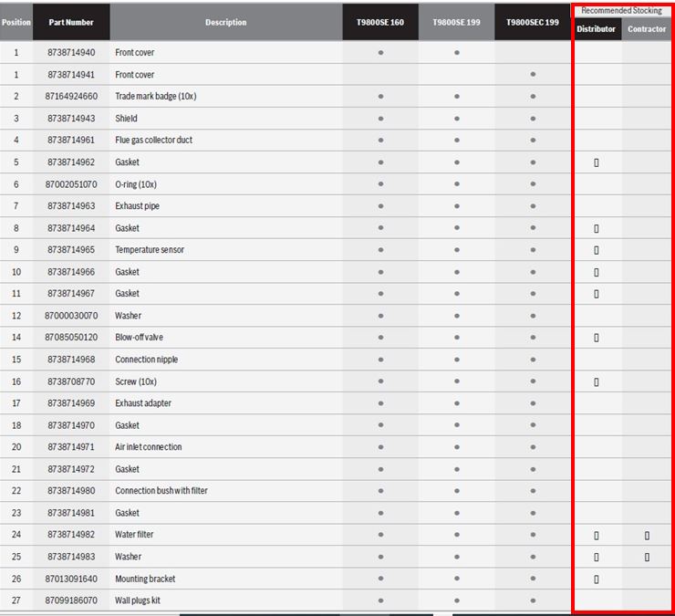This screenshot has height=616, width=675.
Task: Click part number 87085050120
Action: (x=71, y=338)
